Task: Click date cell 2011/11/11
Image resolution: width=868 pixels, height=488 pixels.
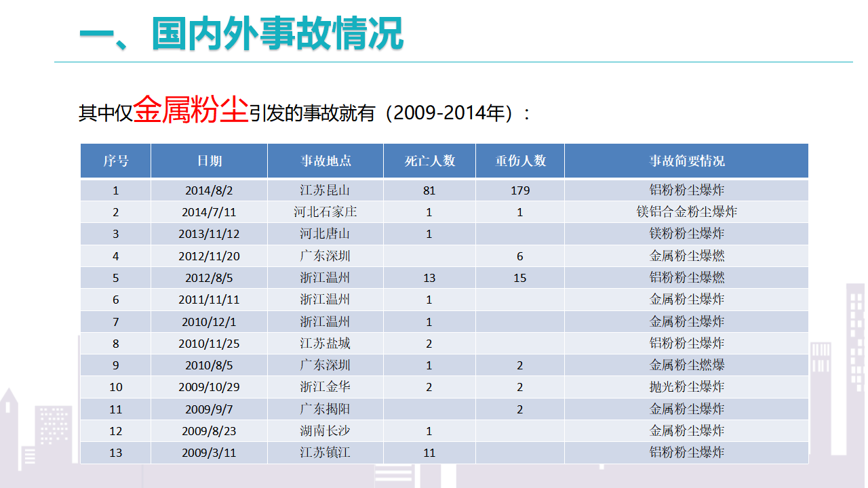Action: pyautogui.click(x=210, y=300)
